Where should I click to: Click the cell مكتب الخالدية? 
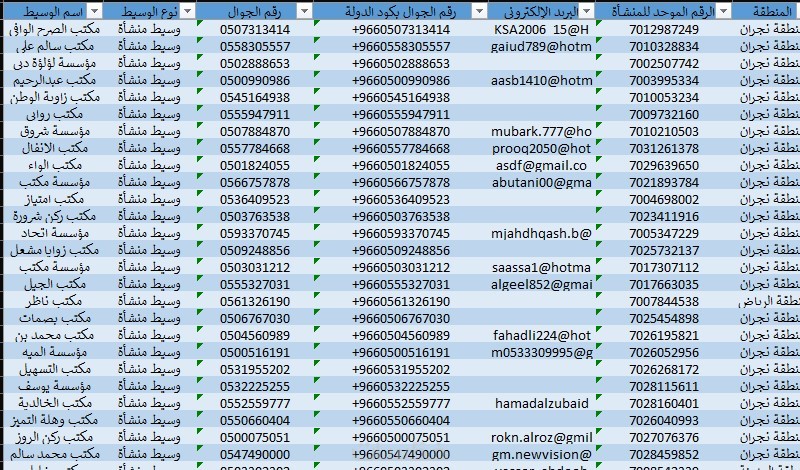(x=53, y=403)
